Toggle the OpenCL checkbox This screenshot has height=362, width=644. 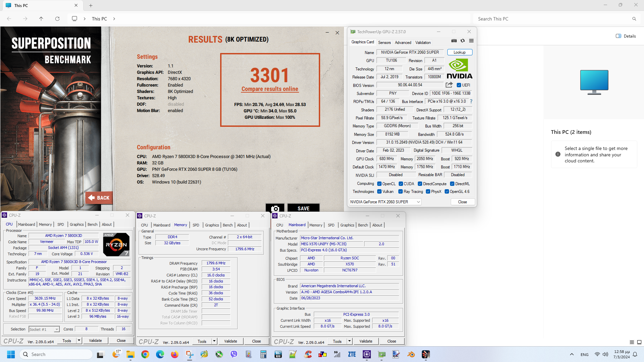click(379, 184)
